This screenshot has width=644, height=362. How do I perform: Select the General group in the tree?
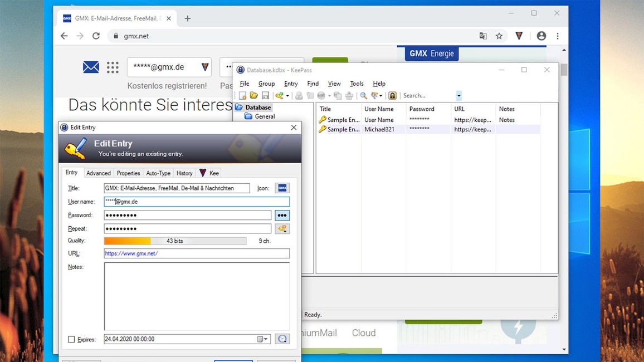tap(265, 116)
